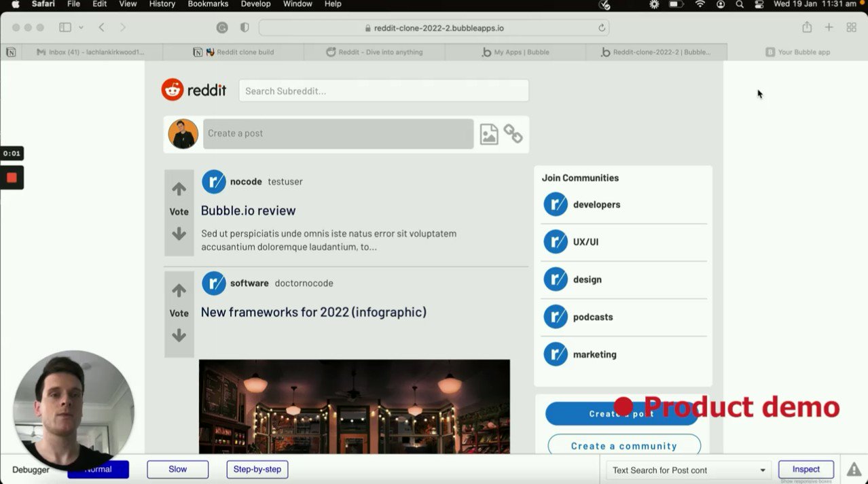Select the marketing community name

tap(595, 354)
